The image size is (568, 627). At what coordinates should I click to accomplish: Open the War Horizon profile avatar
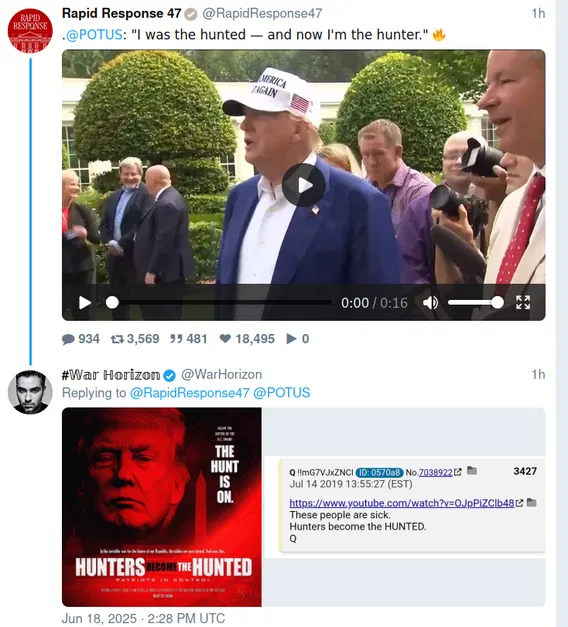coord(30,392)
